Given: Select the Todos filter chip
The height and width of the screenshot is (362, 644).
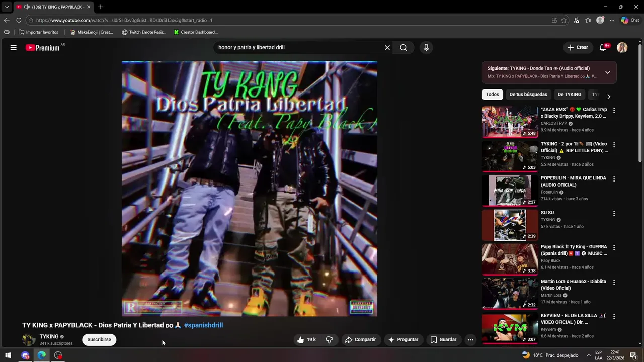Looking at the screenshot, I should (x=493, y=95).
